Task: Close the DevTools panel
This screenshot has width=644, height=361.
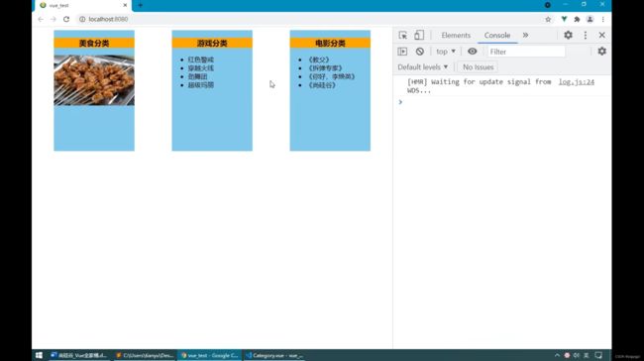Action: tap(601, 35)
